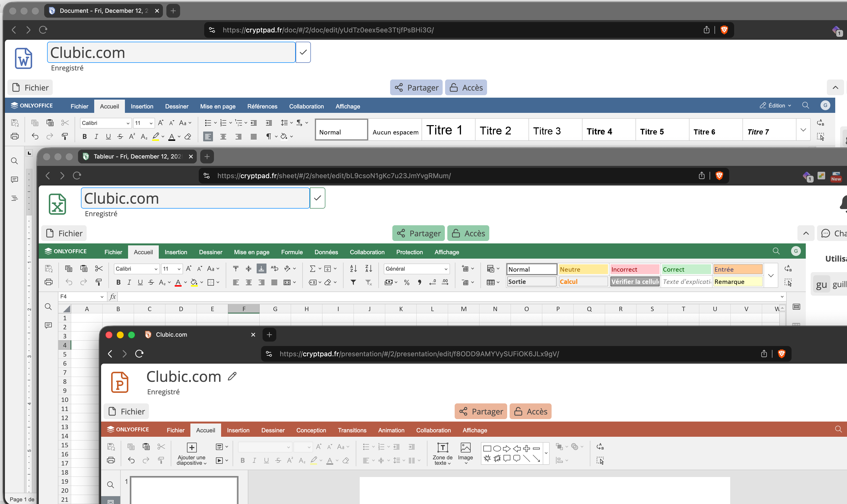
Task: Click font color A in Tableur toolbar
Action: tap(178, 282)
